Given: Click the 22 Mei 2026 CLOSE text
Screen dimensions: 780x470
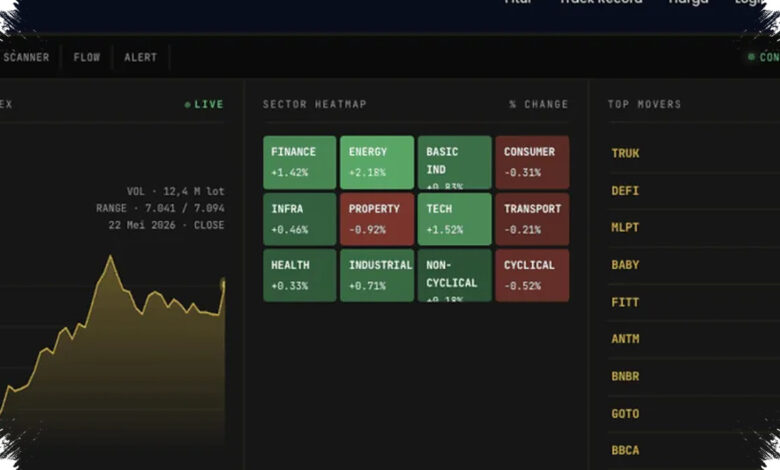Looking at the screenshot, I should 166,225.
